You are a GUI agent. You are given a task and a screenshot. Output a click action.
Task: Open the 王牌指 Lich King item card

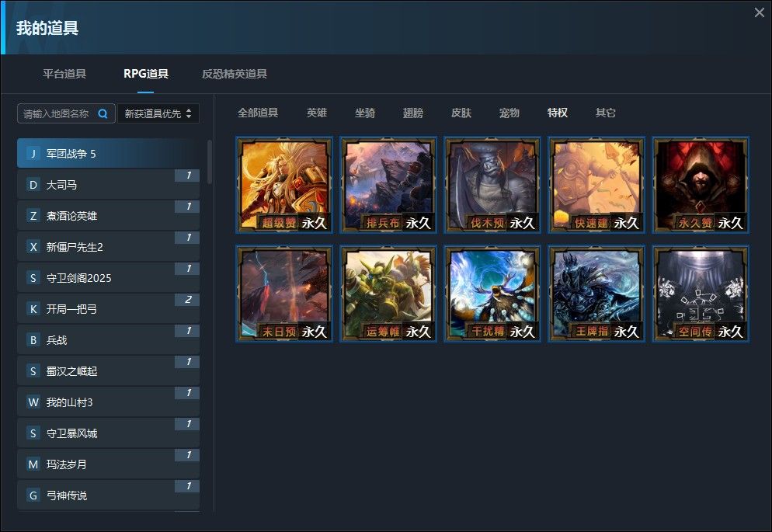tap(596, 294)
